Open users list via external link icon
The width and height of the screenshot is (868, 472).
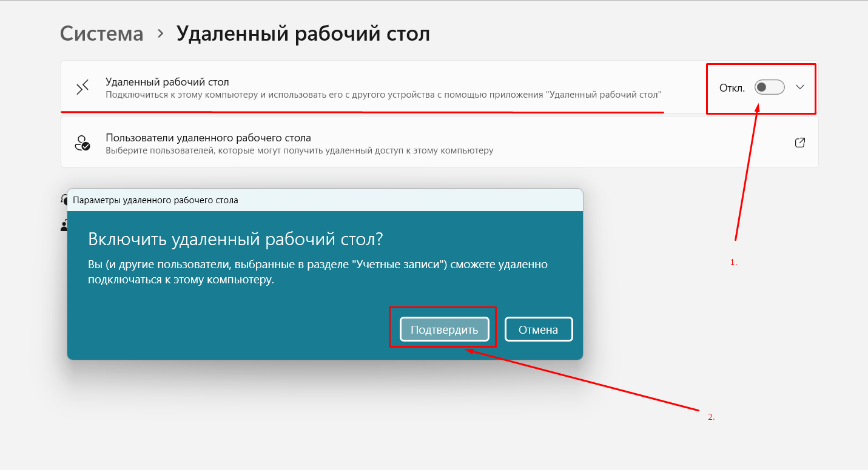pyautogui.click(x=799, y=143)
